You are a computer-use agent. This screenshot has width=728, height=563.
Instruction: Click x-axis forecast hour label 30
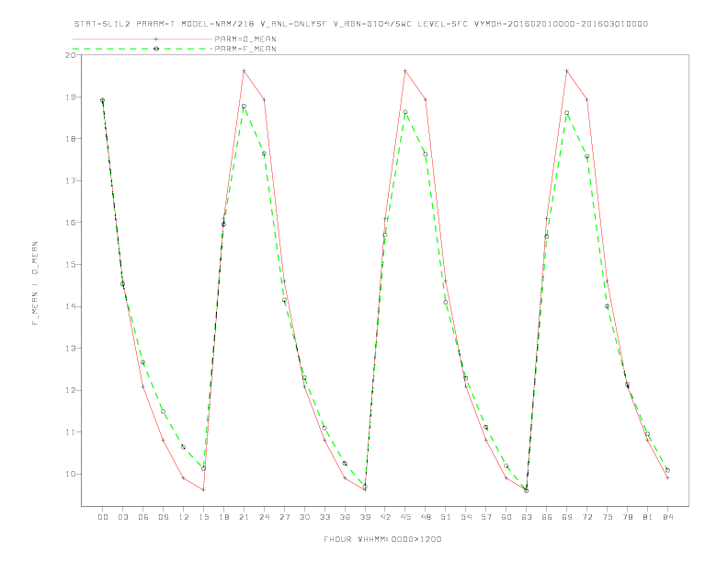point(304,517)
